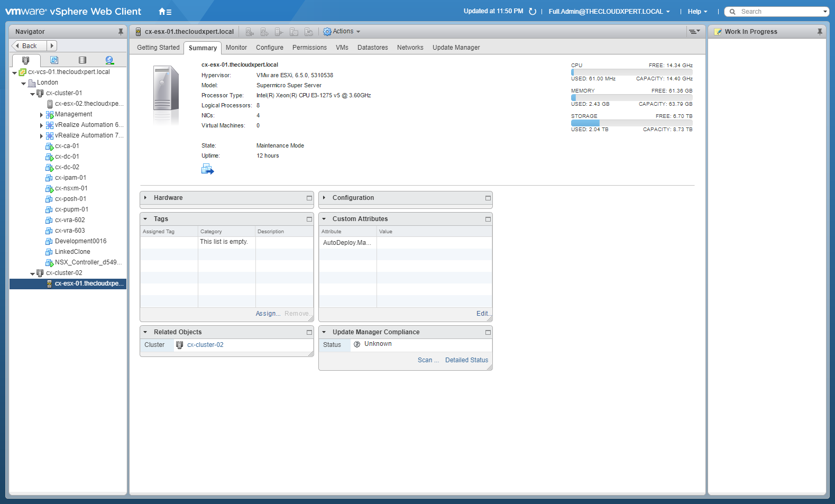Pin the Work In Progress panel
Screen dimensions: 835x504
[820, 32]
